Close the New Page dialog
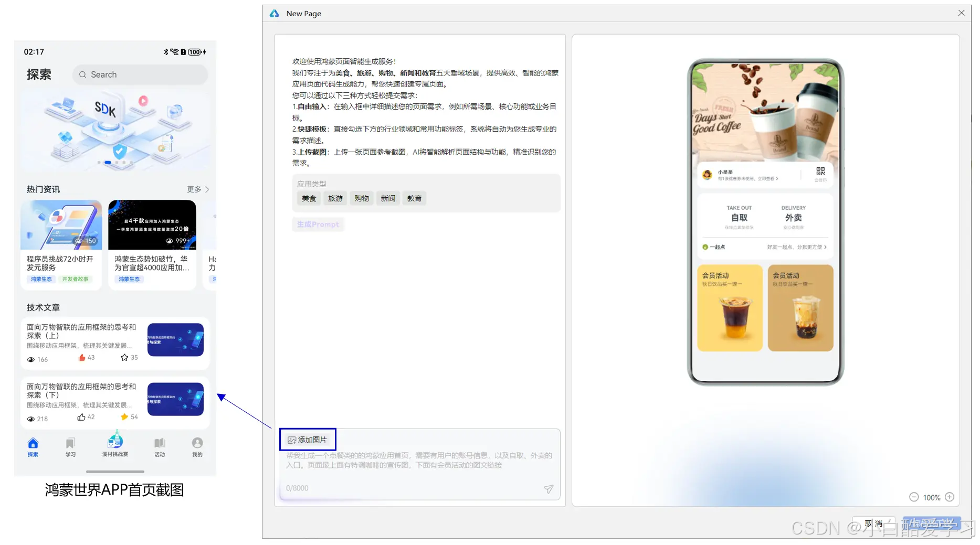The image size is (980, 545). point(962,13)
